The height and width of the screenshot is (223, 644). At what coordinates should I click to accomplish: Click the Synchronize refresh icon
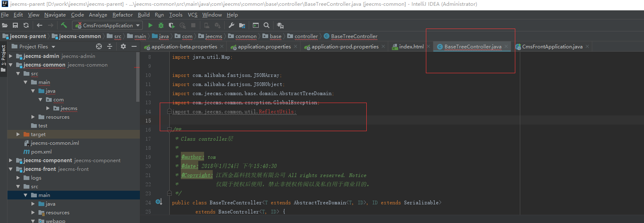26,26
